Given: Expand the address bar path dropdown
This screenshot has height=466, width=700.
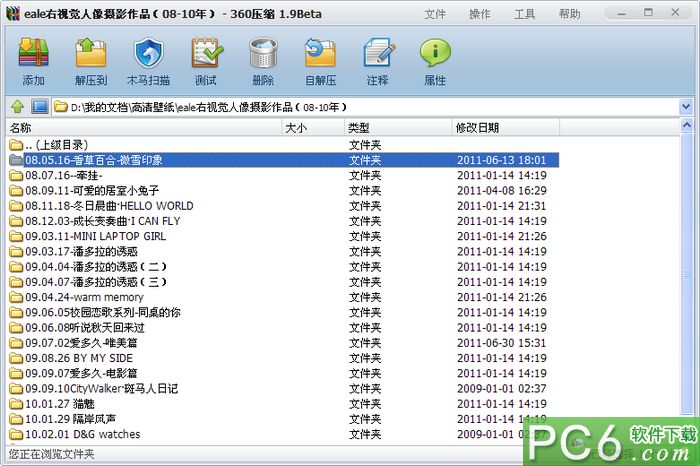Looking at the screenshot, I should tap(686, 107).
